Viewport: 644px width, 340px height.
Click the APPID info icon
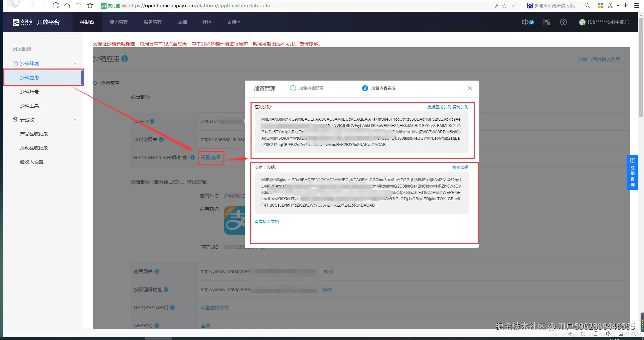[x=152, y=121]
